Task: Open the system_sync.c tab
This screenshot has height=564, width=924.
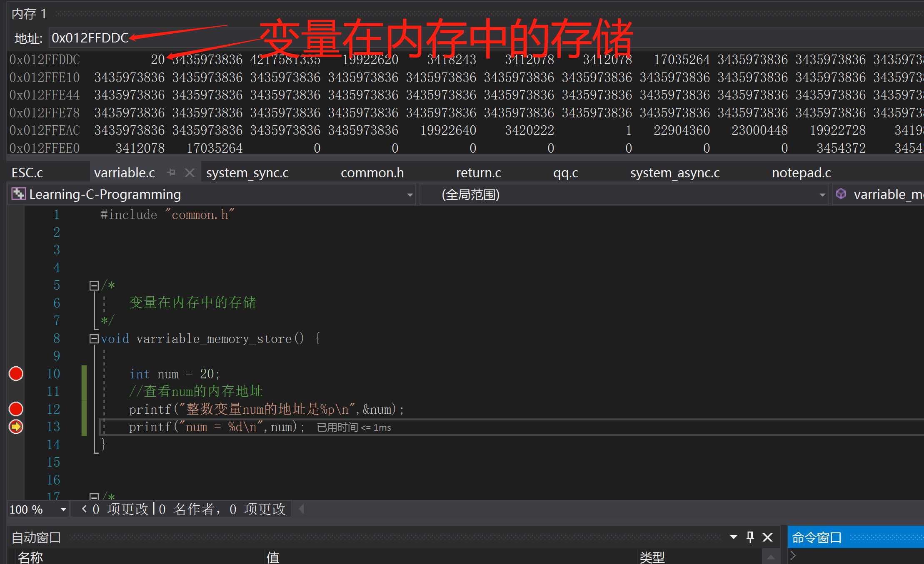Action: [x=247, y=173]
